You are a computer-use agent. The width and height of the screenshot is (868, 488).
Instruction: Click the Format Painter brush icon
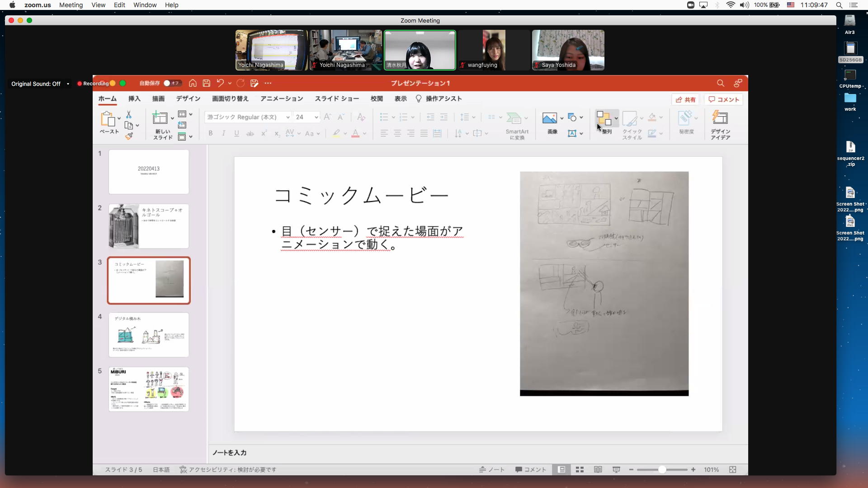coord(129,136)
